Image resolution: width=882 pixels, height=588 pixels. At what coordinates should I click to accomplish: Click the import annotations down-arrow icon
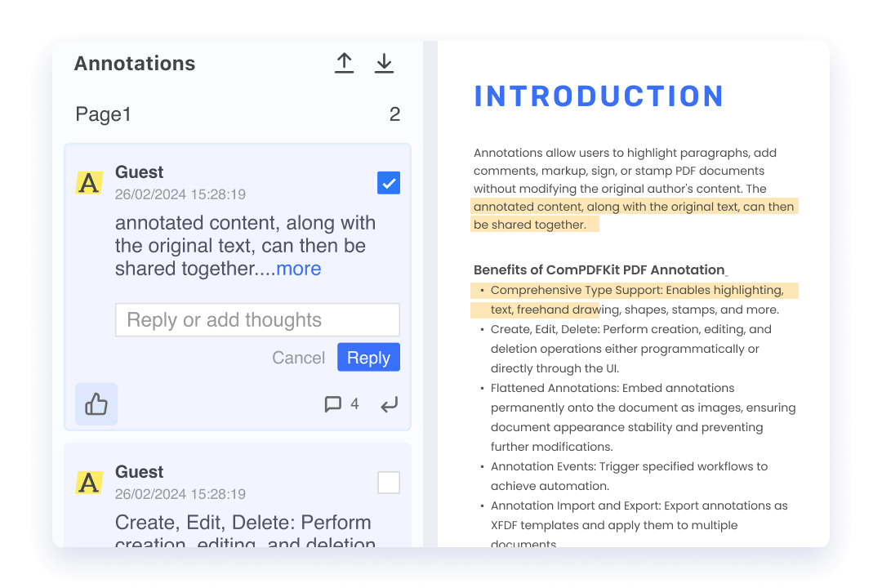384,64
